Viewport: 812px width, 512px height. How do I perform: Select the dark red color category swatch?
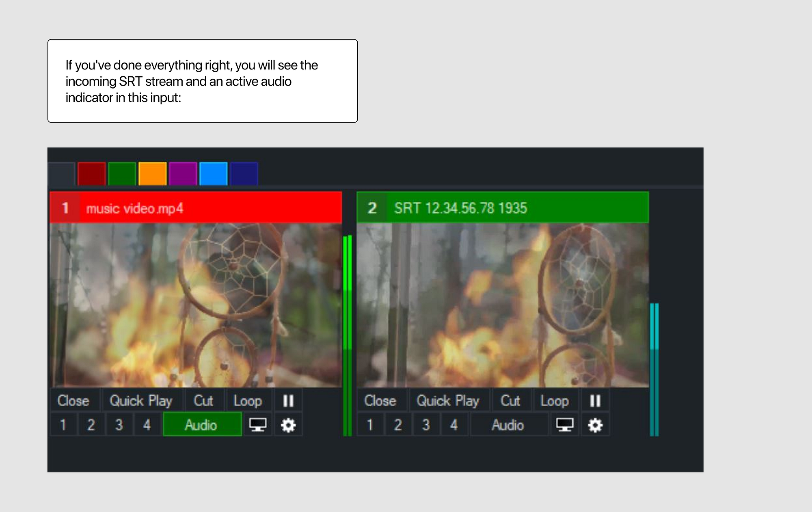pyautogui.click(x=92, y=174)
